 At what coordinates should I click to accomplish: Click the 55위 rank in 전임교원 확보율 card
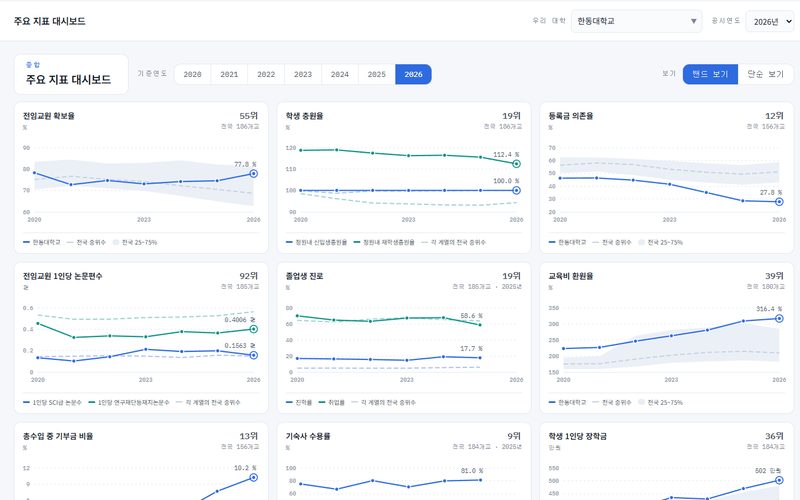[249, 116]
